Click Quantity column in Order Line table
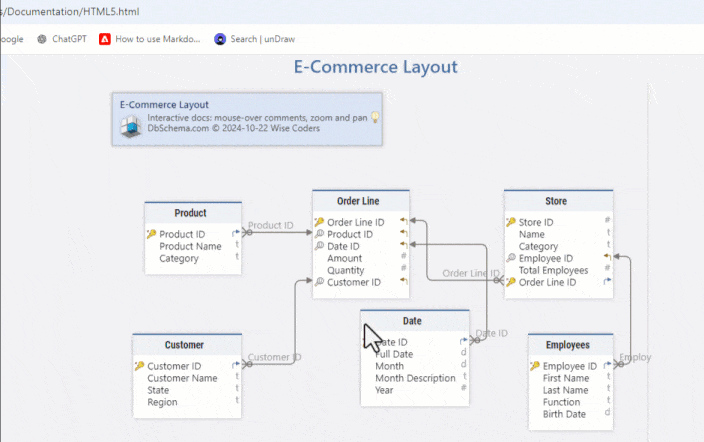Viewport: 704px width, 442px height. pos(346,270)
